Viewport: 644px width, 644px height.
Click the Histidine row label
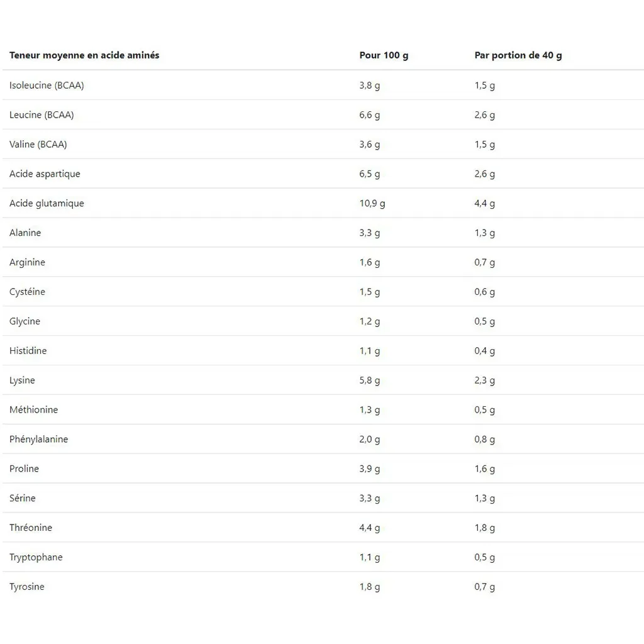click(28, 351)
